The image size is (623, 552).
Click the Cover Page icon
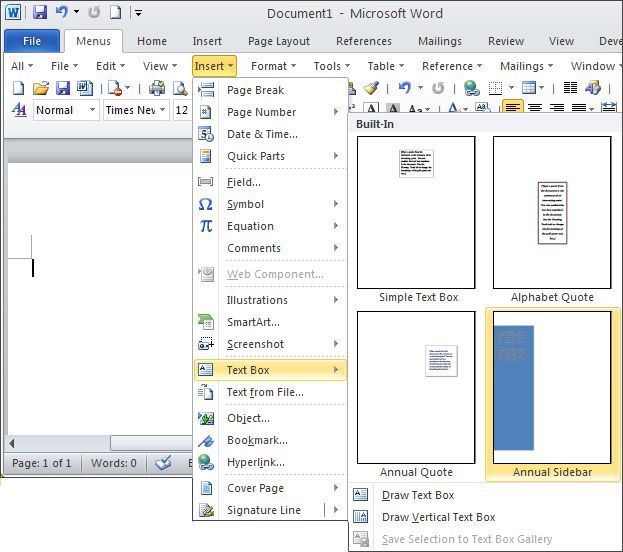pyautogui.click(x=206, y=488)
